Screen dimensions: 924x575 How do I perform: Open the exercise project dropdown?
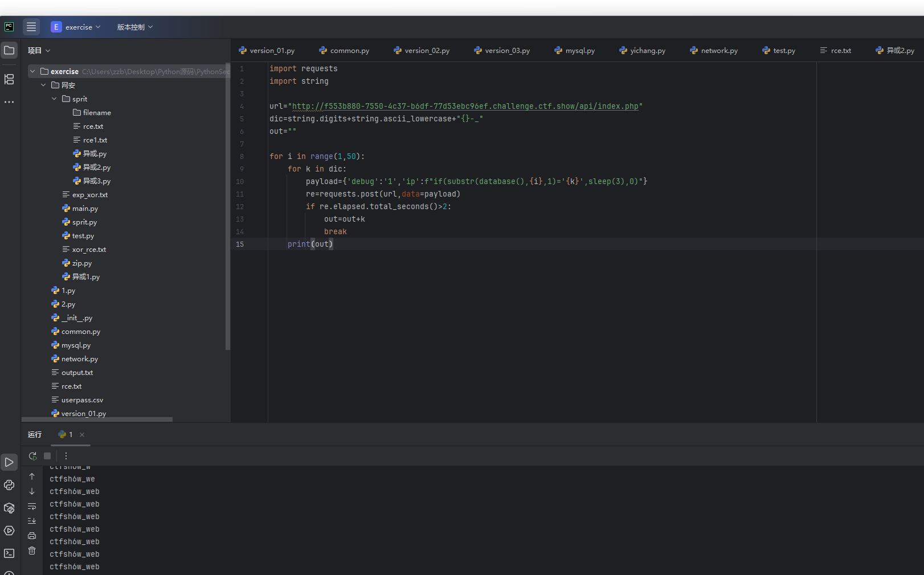[x=76, y=27]
